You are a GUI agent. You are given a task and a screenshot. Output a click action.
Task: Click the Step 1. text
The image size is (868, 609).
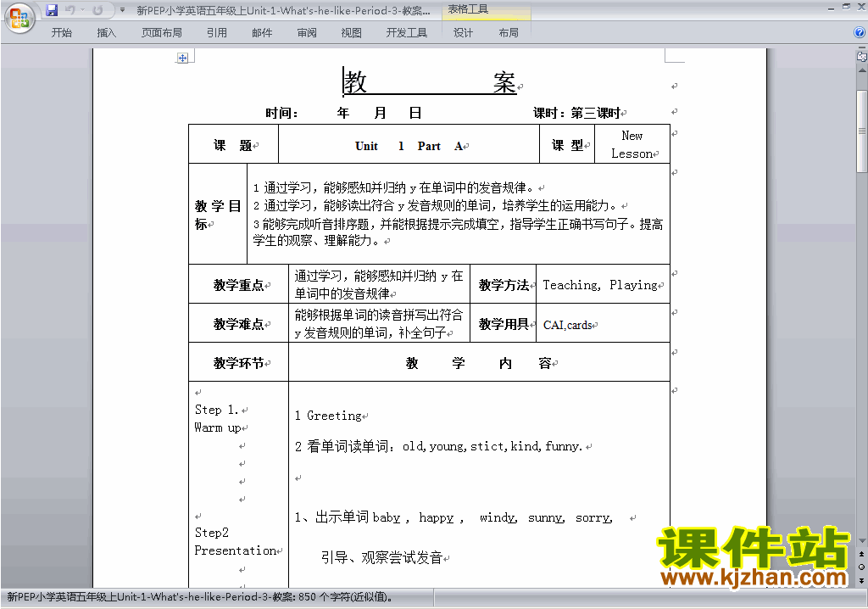tap(216, 410)
